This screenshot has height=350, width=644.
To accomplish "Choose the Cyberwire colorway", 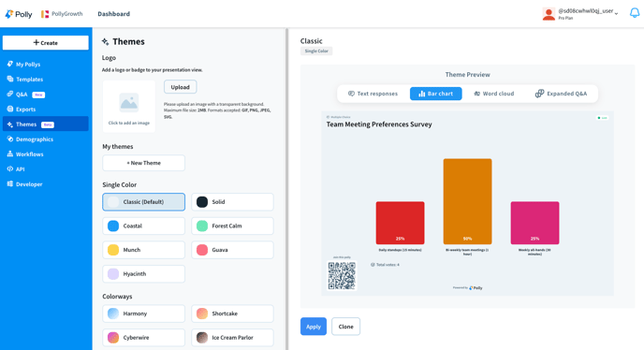I will tap(144, 338).
